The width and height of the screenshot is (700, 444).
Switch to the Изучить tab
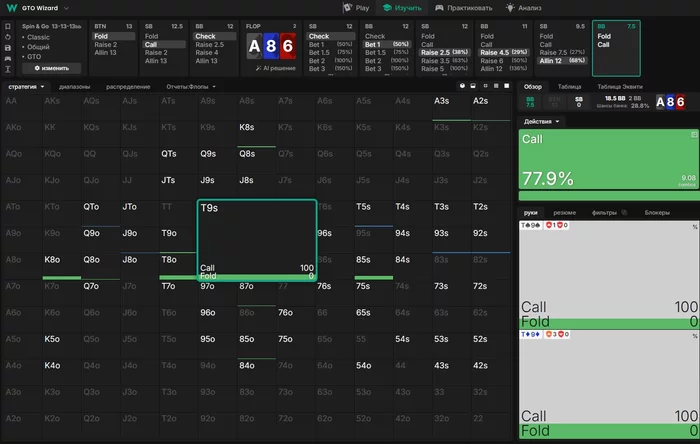(x=402, y=8)
